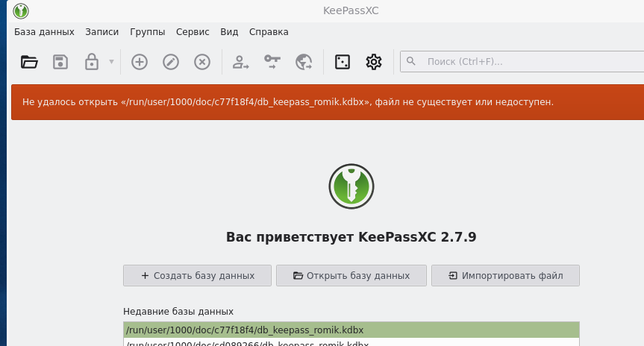Screen dimensions: 644x346
Task: Click the Open database folder toolbar icon
Action: pyautogui.click(x=29, y=62)
